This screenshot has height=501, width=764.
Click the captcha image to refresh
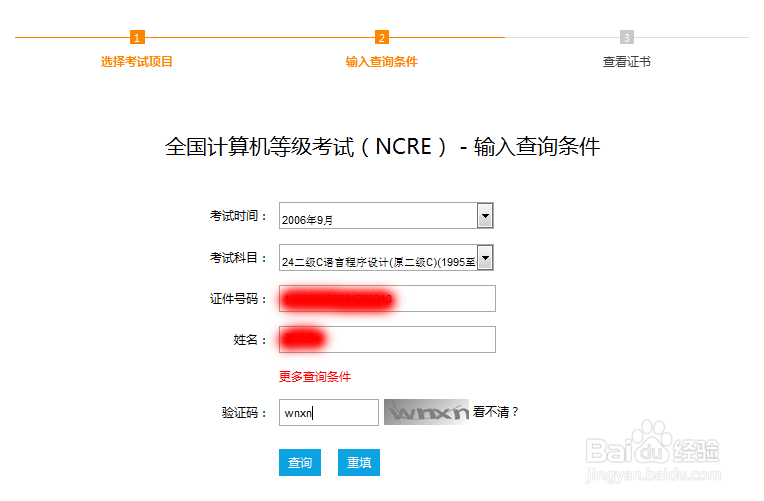tap(426, 412)
